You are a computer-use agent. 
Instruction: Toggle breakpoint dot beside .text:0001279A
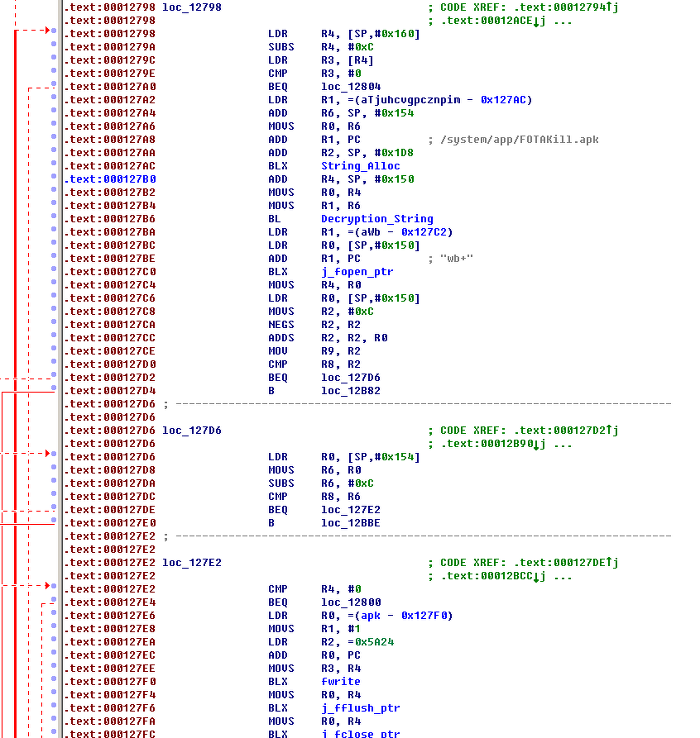pyautogui.click(x=54, y=44)
